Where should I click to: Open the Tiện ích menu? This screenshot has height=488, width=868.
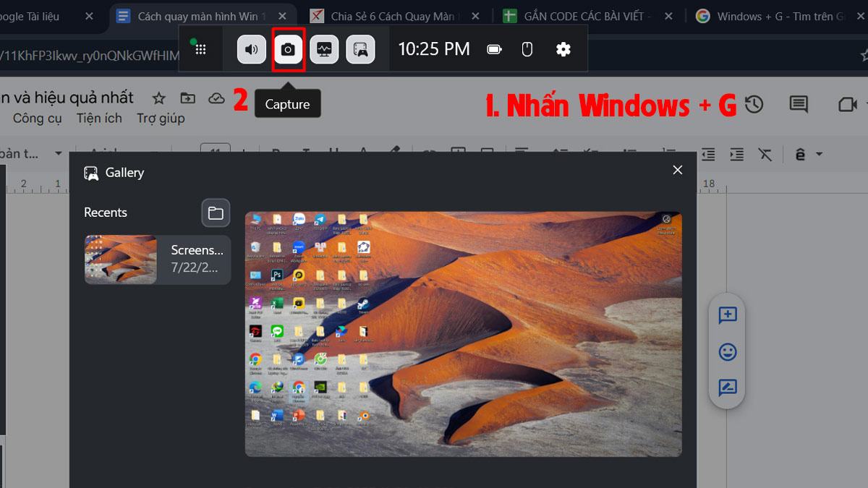(99, 118)
